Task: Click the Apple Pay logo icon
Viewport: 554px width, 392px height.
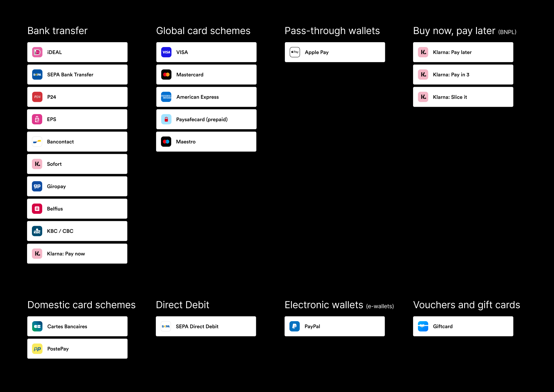Action: (295, 52)
